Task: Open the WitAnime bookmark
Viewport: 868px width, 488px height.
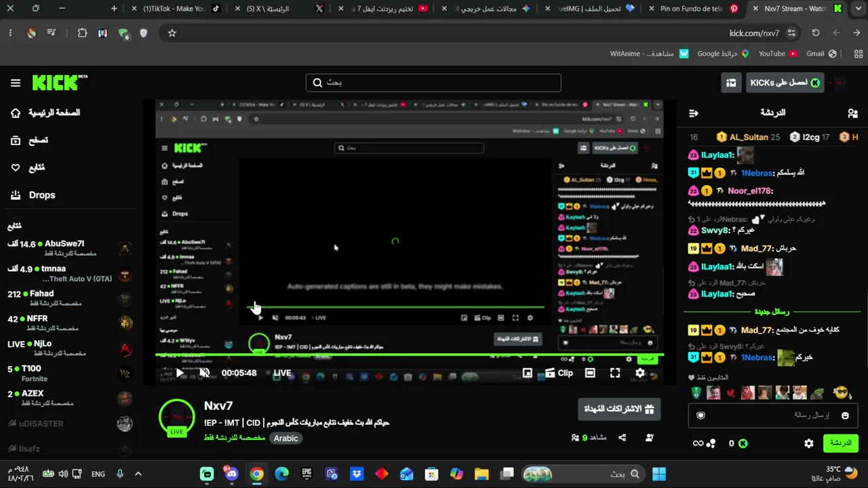Action: 649,54
